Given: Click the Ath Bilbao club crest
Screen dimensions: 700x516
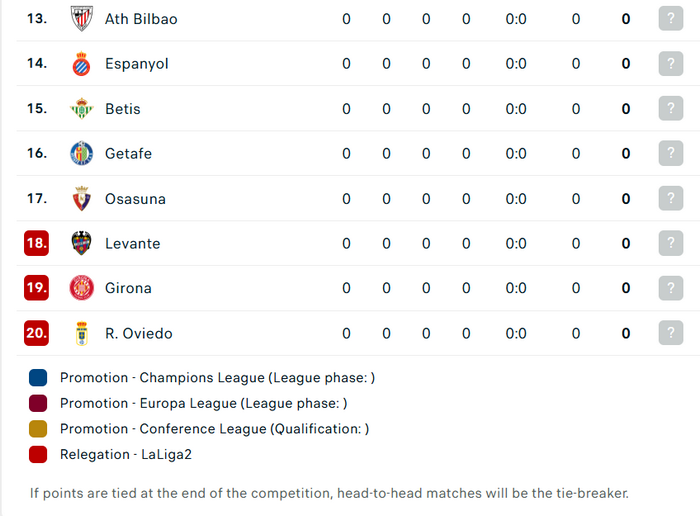Looking at the screenshot, I should pos(82,19).
